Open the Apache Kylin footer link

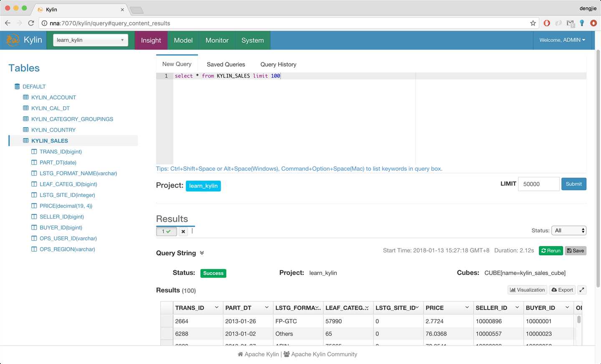pos(258,354)
